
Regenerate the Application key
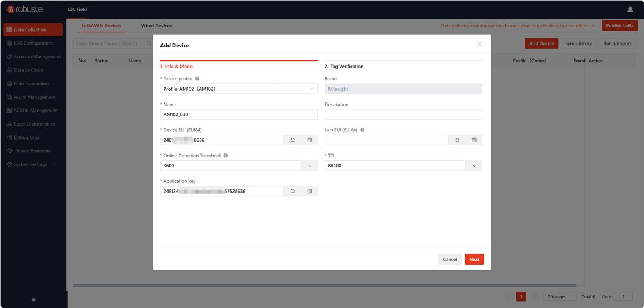pyautogui.click(x=292, y=191)
